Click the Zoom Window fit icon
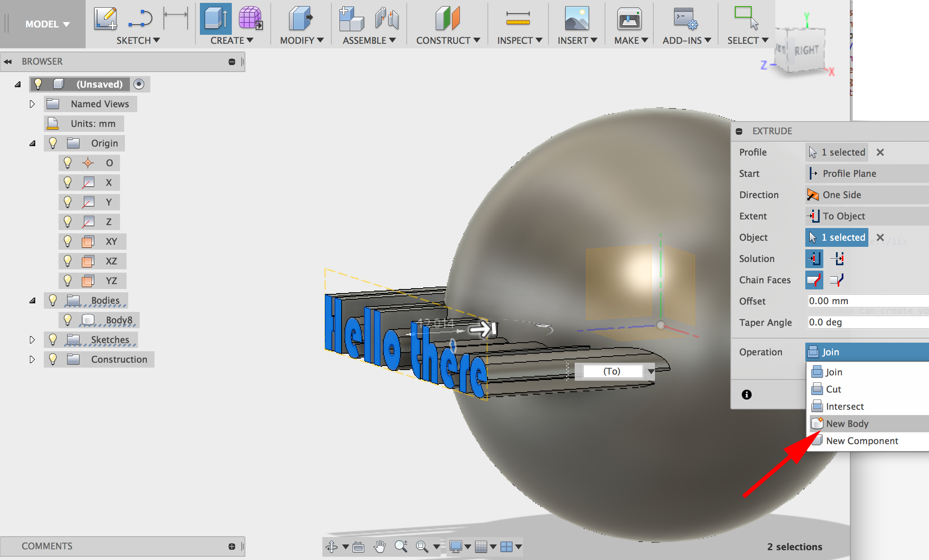Viewport: 929px width, 560px height. pos(422,546)
